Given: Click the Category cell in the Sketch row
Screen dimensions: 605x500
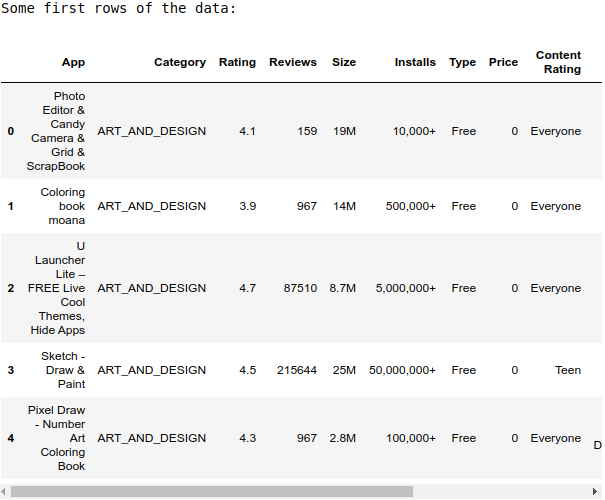Looking at the screenshot, I should tap(152, 370).
